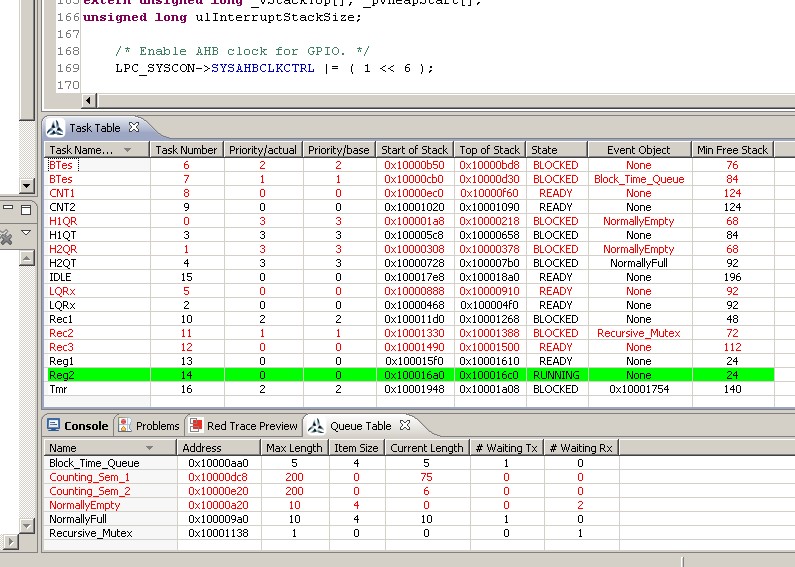
Task: Sort by Event Object column header
Action: [639, 150]
